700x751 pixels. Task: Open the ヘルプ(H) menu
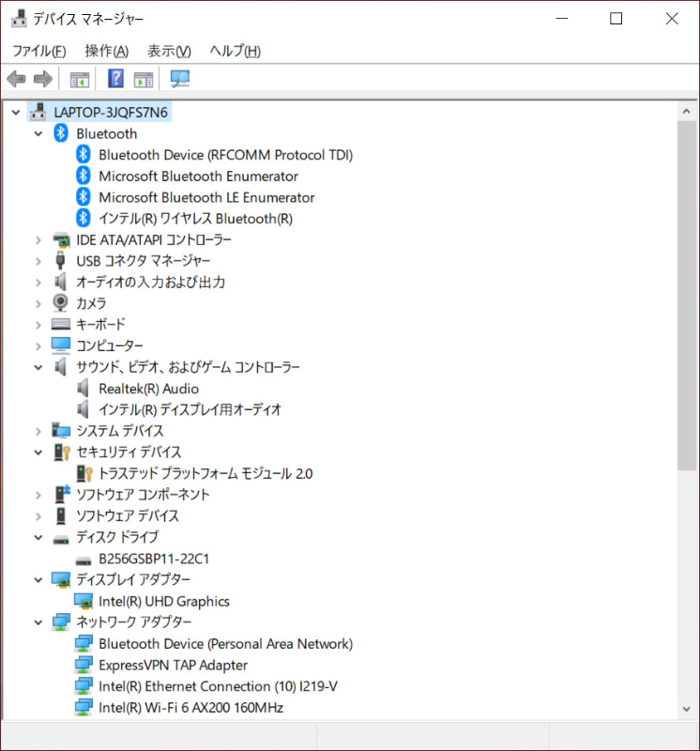pyautogui.click(x=236, y=51)
